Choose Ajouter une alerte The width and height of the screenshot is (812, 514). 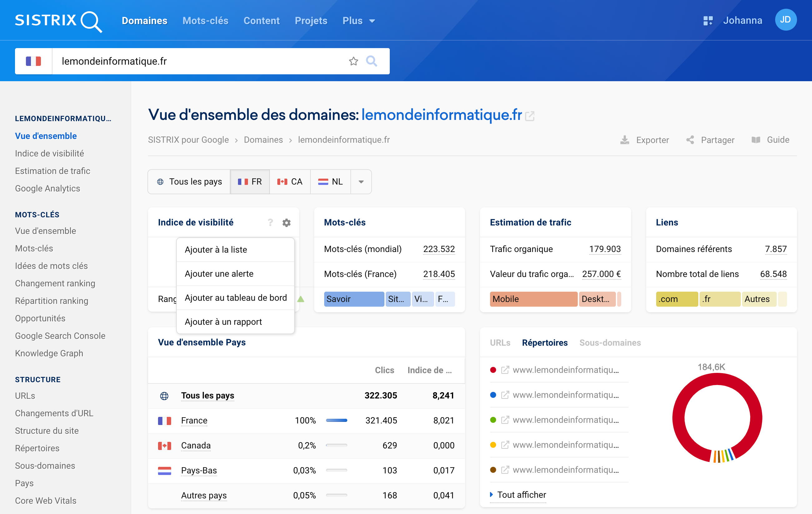coord(235,274)
